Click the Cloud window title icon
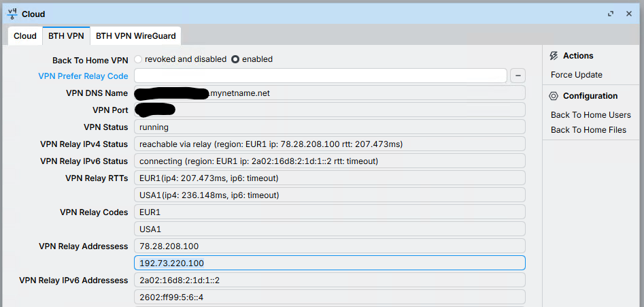 click(12, 14)
